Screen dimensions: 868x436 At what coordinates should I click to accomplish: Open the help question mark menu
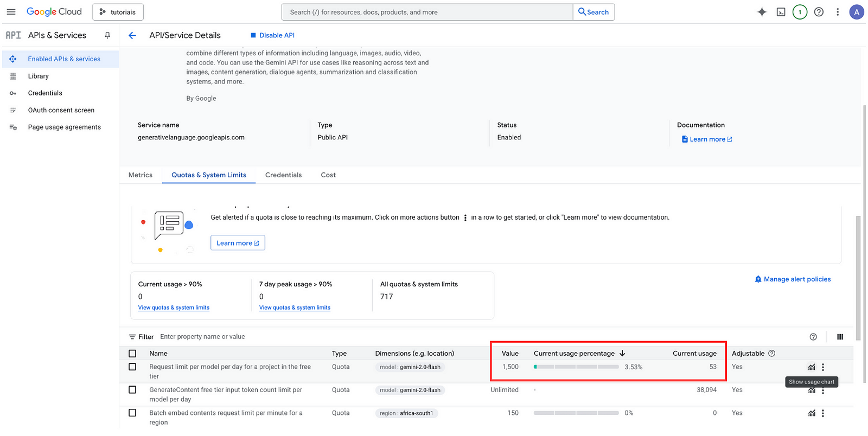819,12
